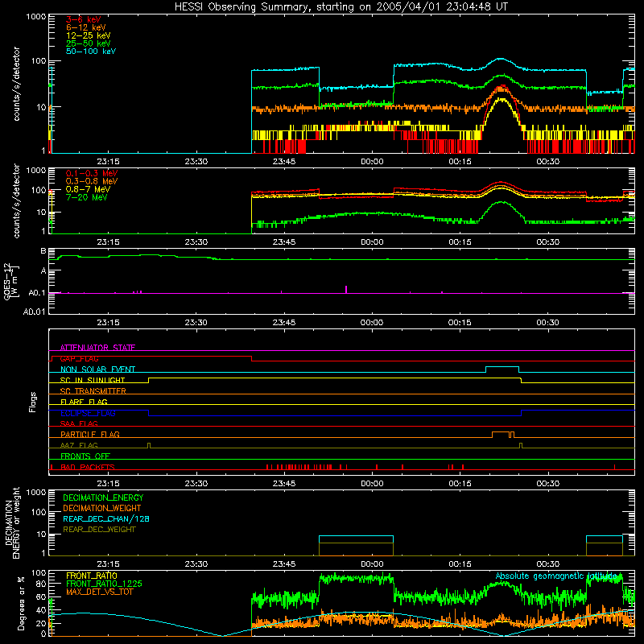644x644 pixels.
Task: Click the 0.3-0.8 MeV legend label
Action: [x=92, y=181]
